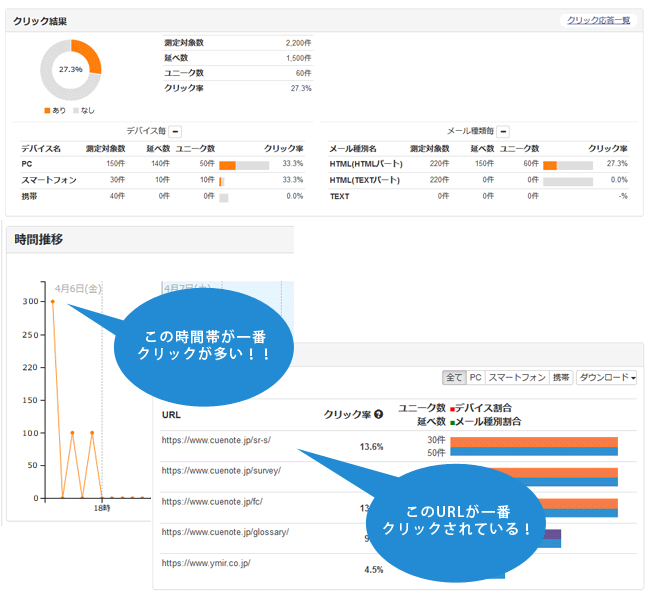Click the green メール種別割合 legend marker
Screen dimensions: 650x600
pos(452,423)
